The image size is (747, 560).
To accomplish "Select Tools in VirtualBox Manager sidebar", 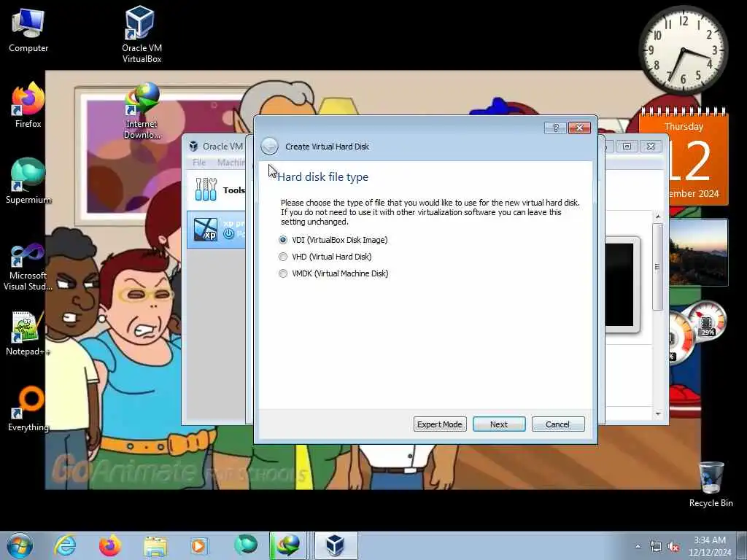I will [217, 190].
